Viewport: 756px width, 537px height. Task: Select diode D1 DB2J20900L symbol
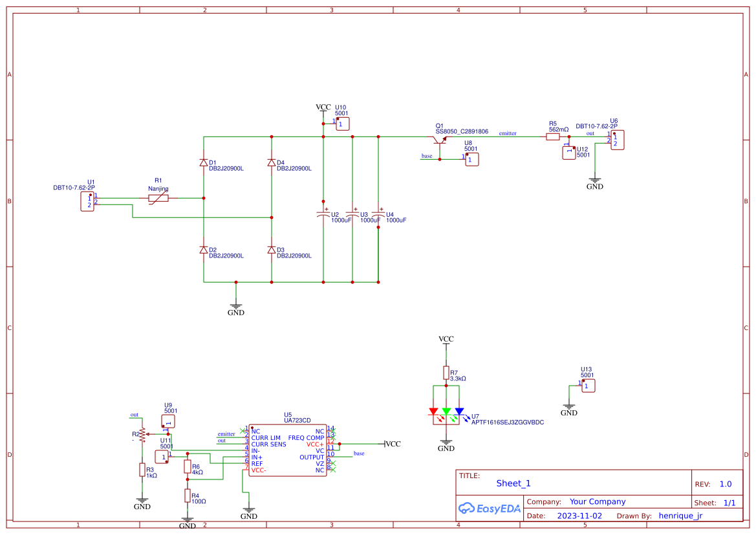[x=204, y=164]
